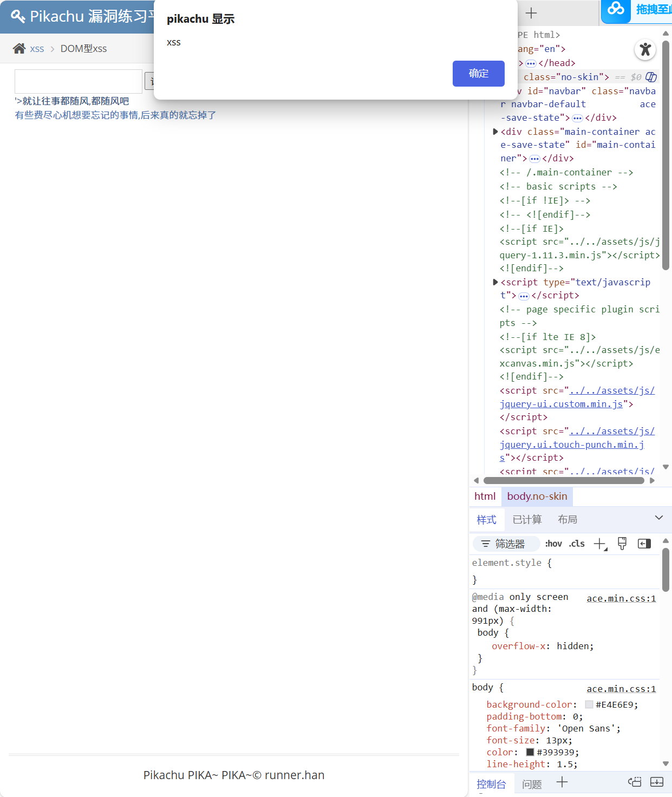Image resolution: width=672 pixels, height=797 pixels.
Task: Select body.no-skin in DOM breadcrumb
Action: (x=537, y=497)
